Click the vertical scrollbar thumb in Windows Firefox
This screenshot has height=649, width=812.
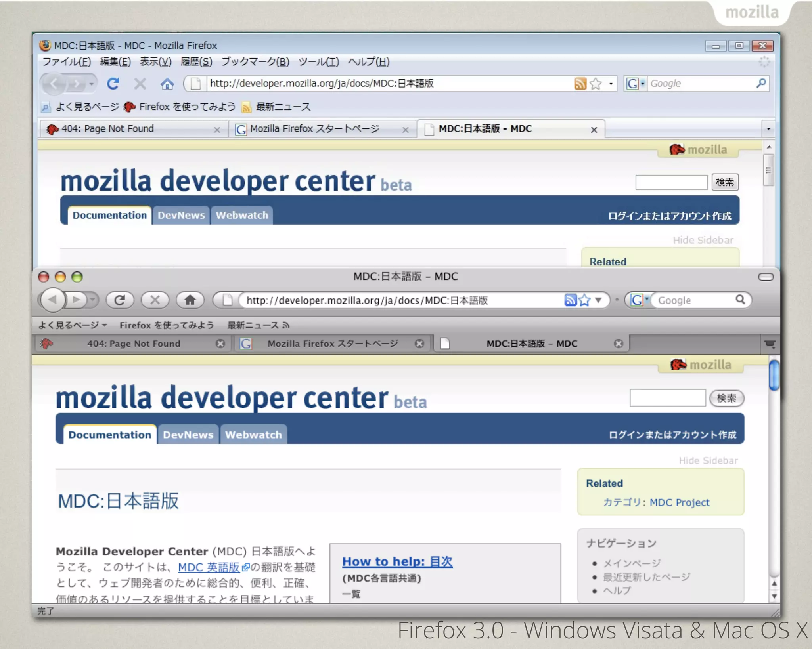pos(768,170)
